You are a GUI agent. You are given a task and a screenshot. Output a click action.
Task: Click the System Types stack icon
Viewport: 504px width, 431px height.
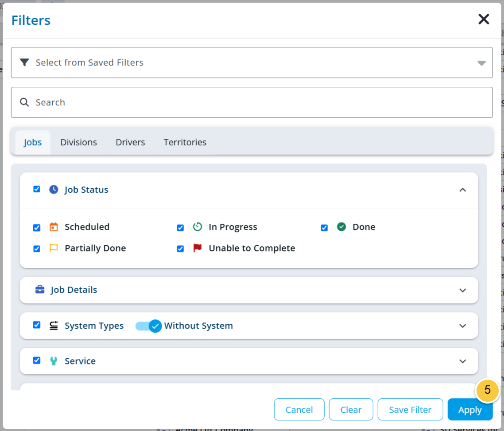click(x=54, y=326)
